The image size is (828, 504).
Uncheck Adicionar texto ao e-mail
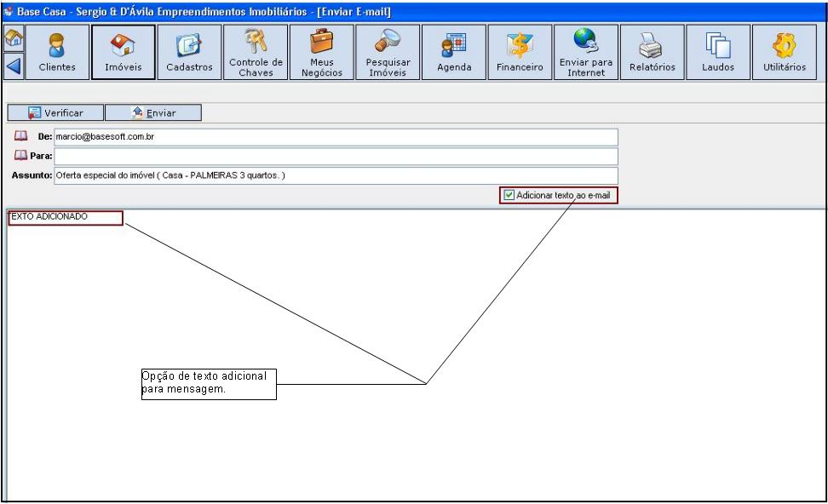click(x=509, y=195)
